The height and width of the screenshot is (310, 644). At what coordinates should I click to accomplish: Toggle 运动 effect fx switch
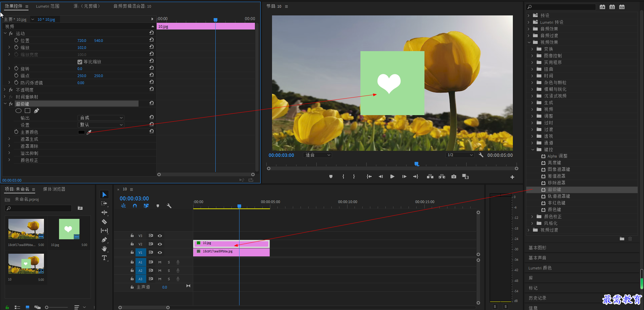11,34
